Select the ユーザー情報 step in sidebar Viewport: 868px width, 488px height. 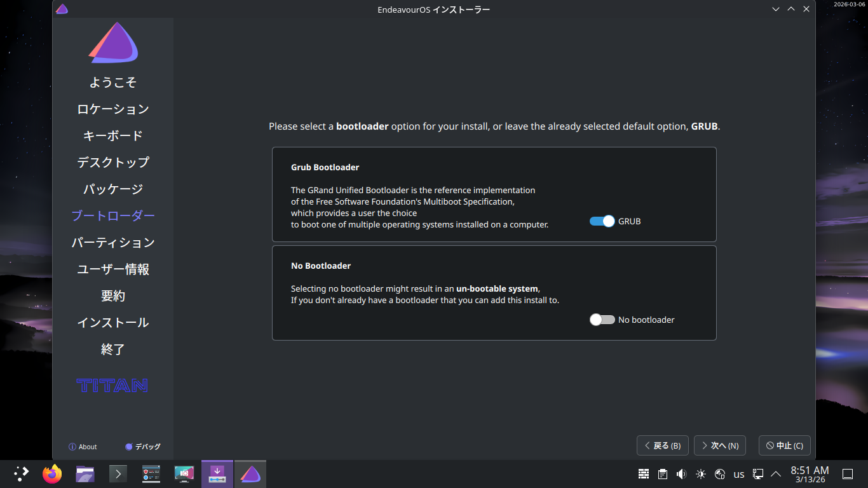pos(113,269)
